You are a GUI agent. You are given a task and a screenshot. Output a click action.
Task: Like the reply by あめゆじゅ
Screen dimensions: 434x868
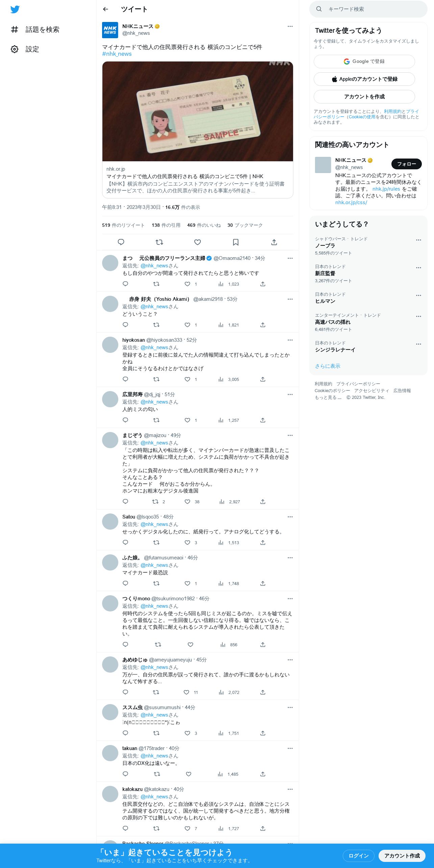tap(186, 692)
